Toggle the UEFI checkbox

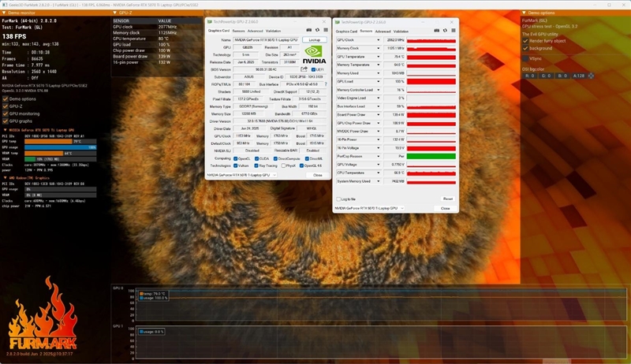313,69
